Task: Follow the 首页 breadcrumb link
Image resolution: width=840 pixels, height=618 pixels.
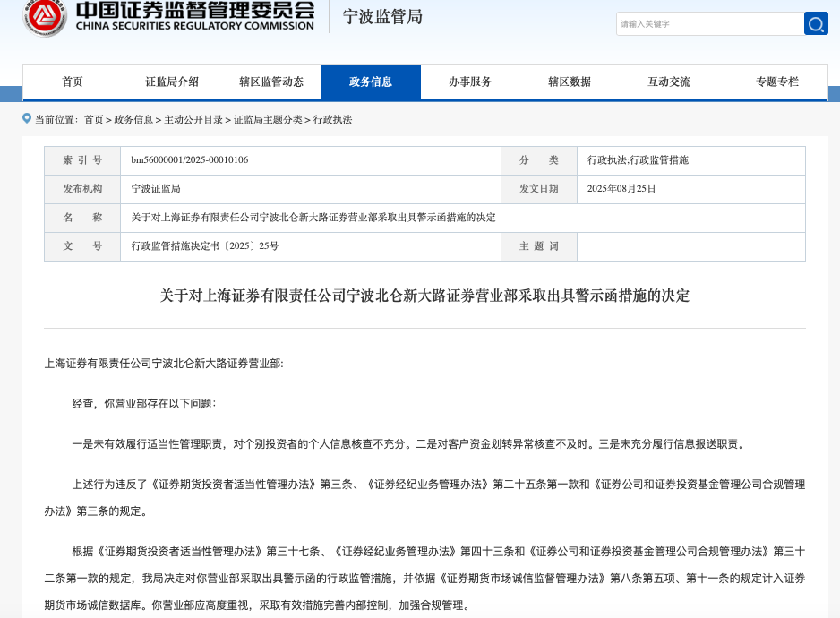Action: pyautogui.click(x=94, y=119)
